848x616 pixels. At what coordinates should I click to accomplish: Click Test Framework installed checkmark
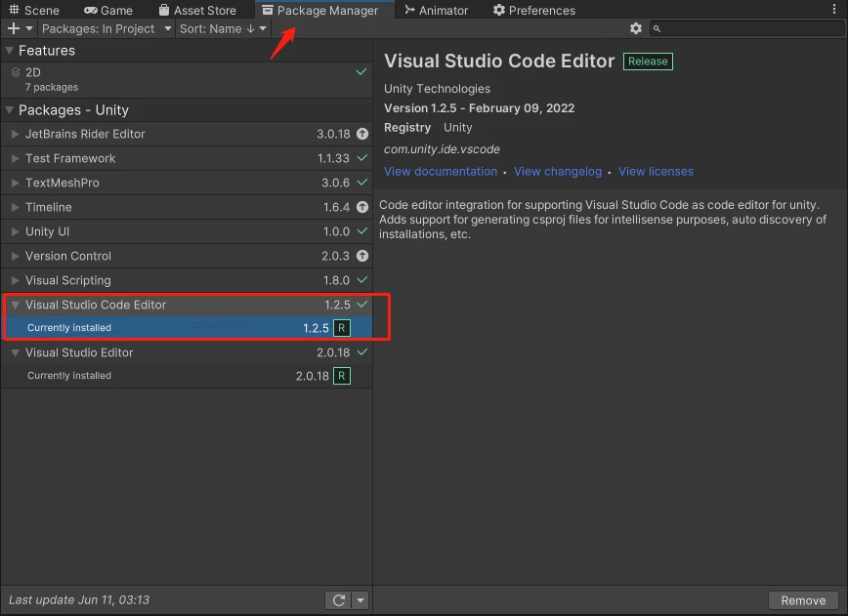362,158
